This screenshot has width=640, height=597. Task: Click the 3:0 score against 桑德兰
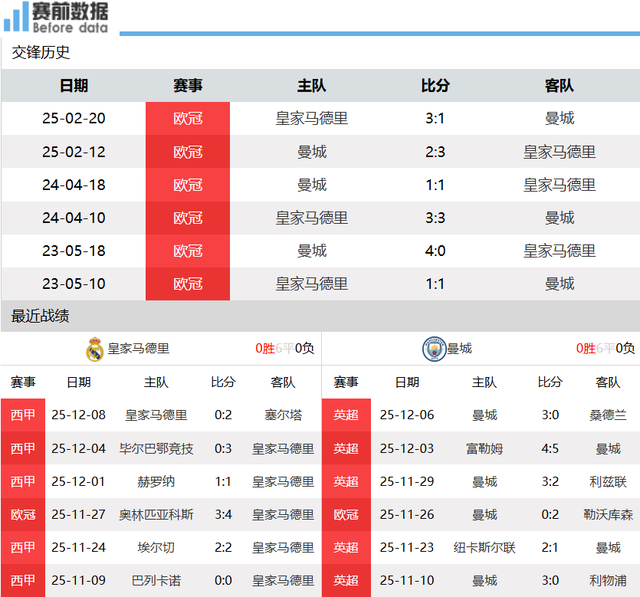pyautogui.click(x=550, y=415)
